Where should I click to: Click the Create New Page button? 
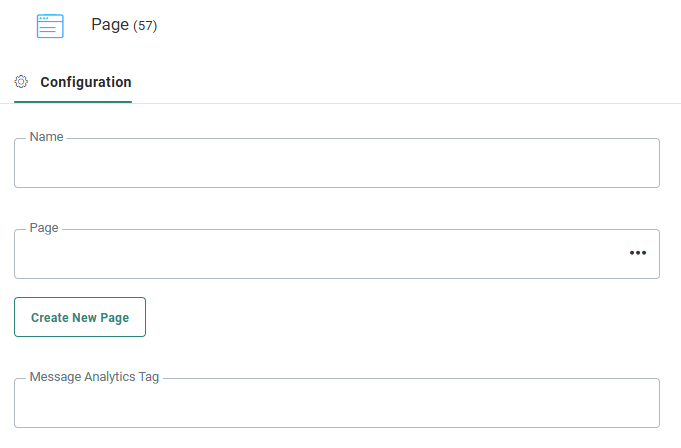click(80, 317)
